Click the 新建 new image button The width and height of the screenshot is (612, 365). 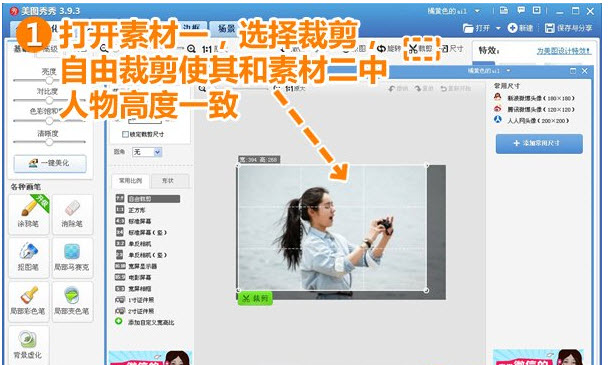[x=521, y=28]
